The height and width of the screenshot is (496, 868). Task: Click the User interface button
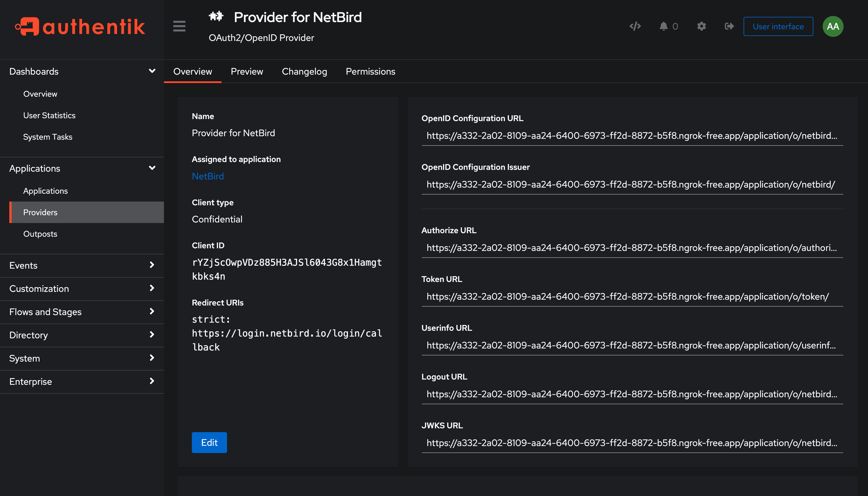coord(778,26)
